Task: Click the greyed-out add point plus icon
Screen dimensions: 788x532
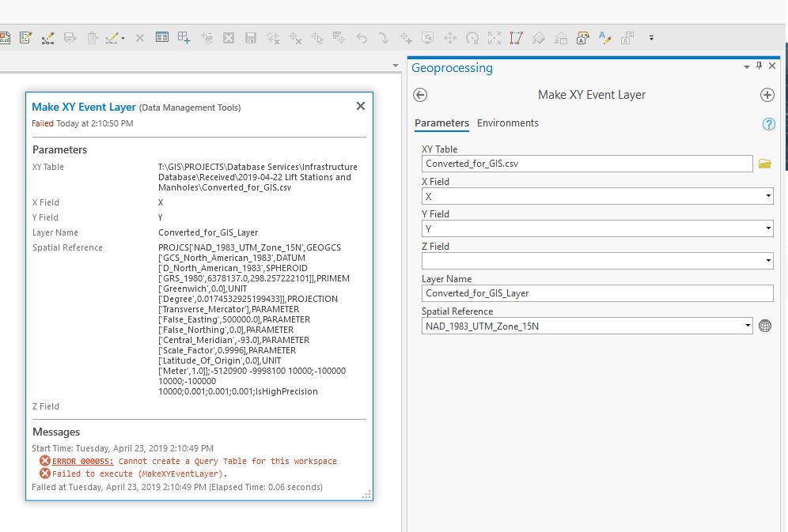Action: (x=406, y=38)
